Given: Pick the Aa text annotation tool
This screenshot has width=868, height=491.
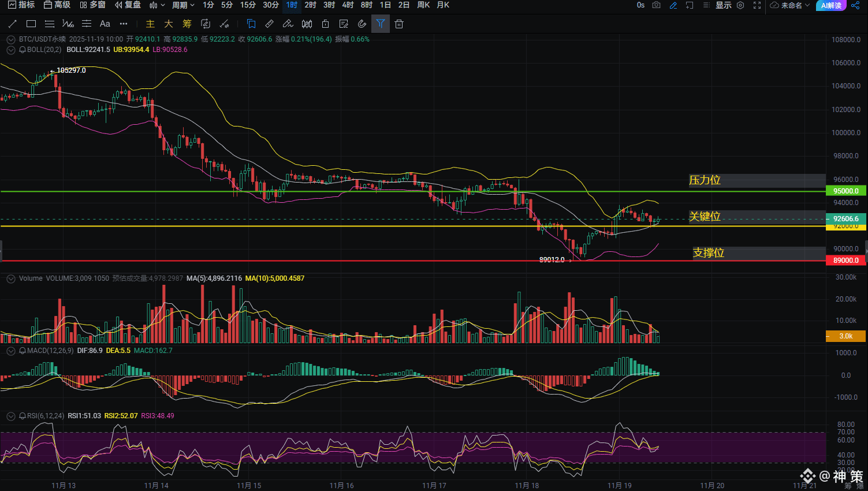Looking at the screenshot, I should [105, 24].
